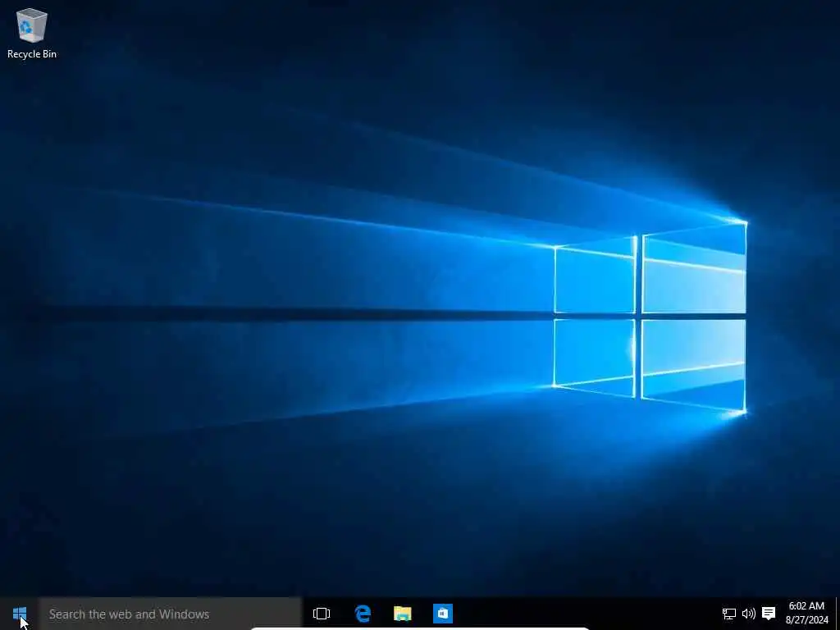Open the Store app from the taskbar
This screenshot has height=630, width=840.
click(x=442, y=614)
